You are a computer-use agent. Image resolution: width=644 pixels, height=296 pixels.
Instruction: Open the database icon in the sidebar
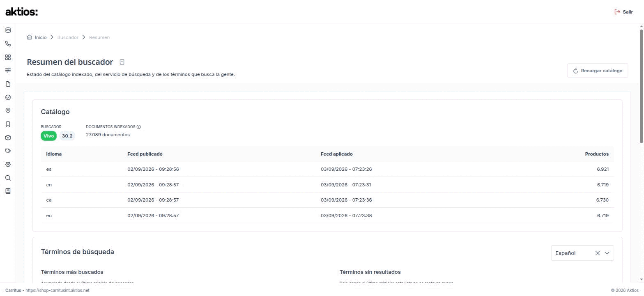[8, 30]
